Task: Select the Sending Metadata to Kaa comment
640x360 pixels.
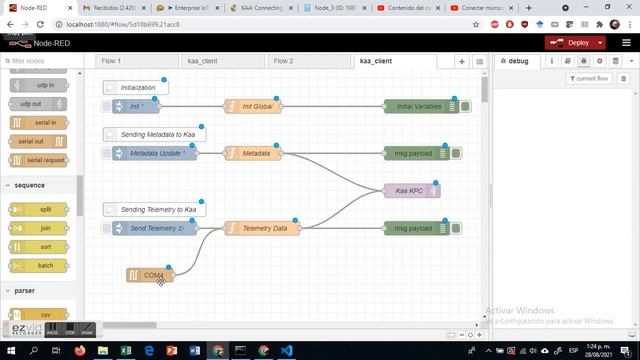Action: click(x=154, y=134)
